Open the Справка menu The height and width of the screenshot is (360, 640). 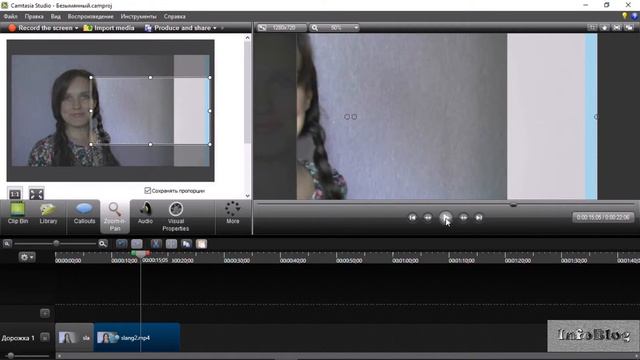tap(175, 16)
